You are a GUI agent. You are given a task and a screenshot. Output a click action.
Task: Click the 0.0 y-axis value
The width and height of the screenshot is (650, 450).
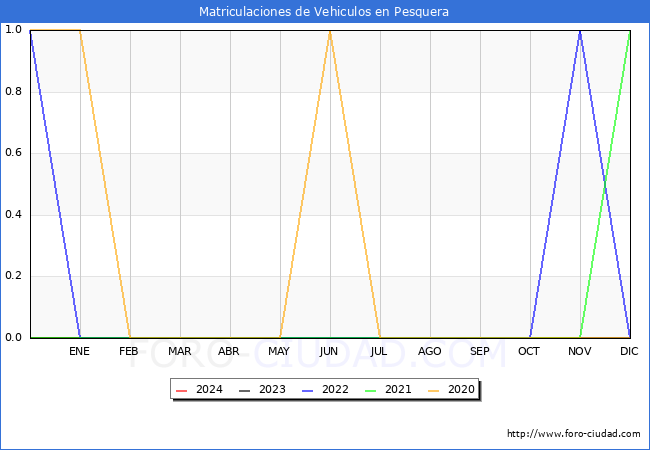point(13,338)
